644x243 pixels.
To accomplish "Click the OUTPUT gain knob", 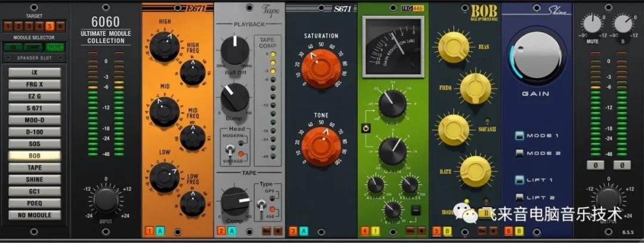I will pyautogui.click(x=608, y=200).
